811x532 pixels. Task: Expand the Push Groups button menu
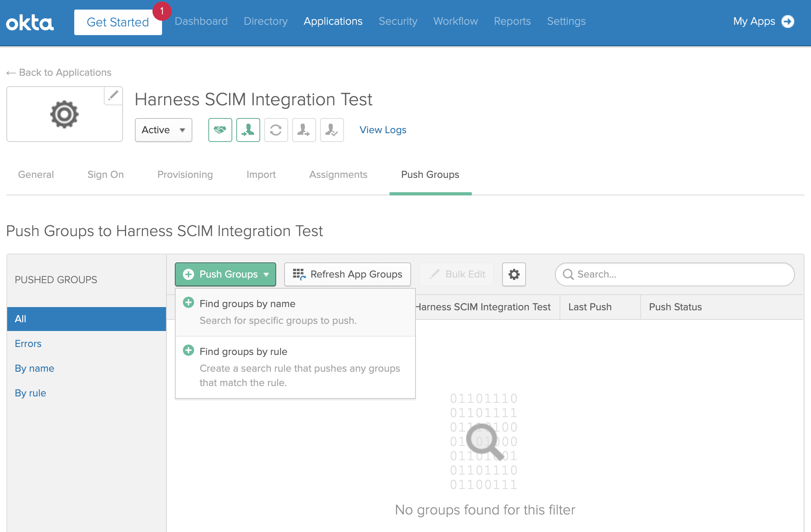point(225,274)
